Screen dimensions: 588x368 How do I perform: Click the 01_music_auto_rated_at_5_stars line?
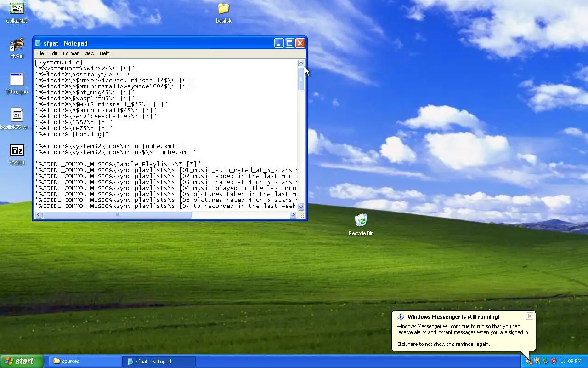click(x=166, y=170)
